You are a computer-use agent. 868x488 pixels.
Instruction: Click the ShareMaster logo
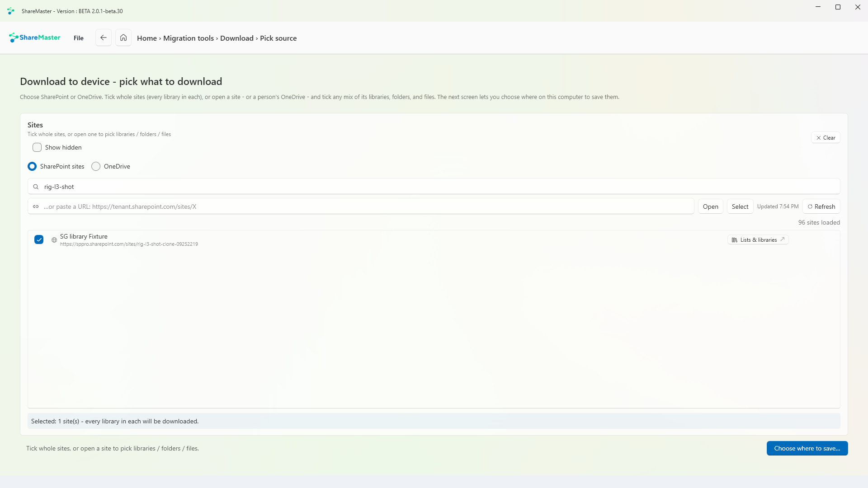(34, 38)
